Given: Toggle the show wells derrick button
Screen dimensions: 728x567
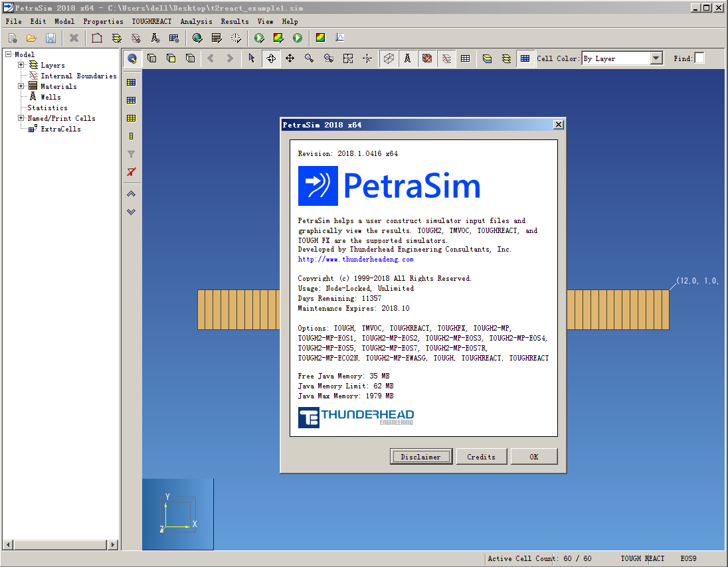Looking at the screenshot, I should pyautogui.click(x=408, y=58).
